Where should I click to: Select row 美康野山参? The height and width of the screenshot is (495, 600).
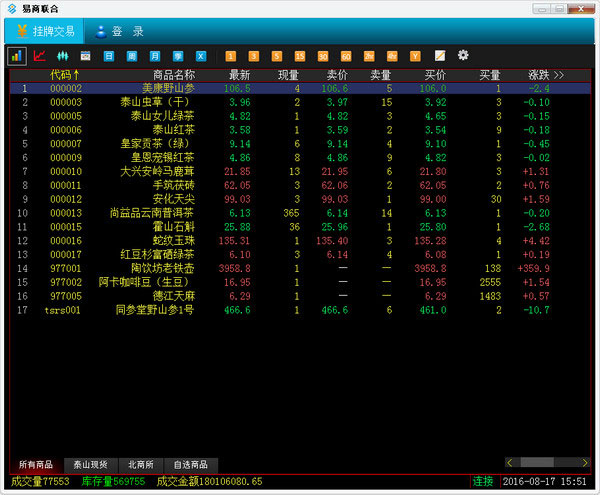coord(300,88)
